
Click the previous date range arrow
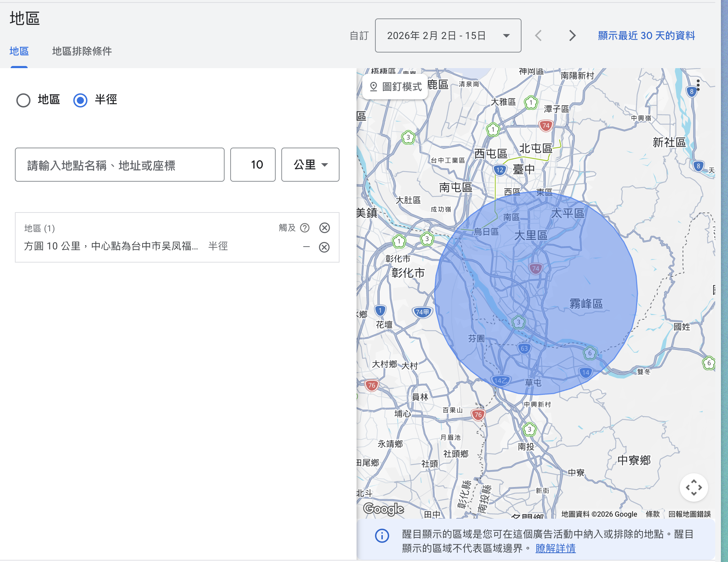(538, 35)
